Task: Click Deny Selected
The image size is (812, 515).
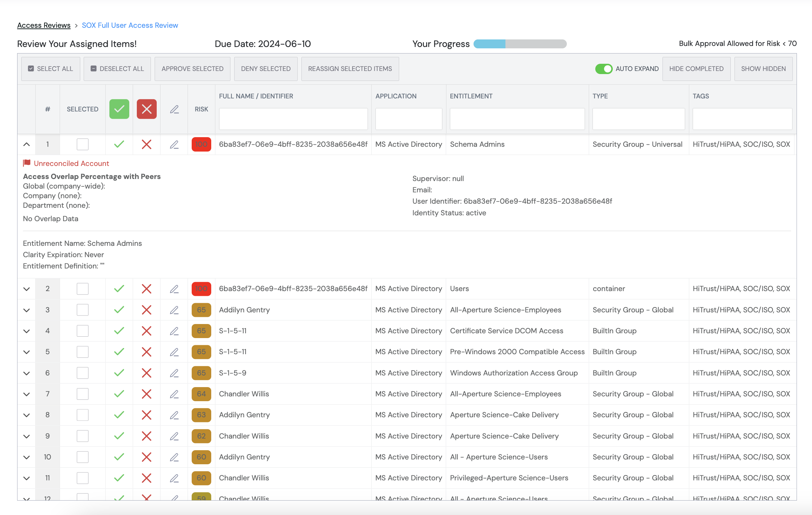Action: [x=266, y=69]
